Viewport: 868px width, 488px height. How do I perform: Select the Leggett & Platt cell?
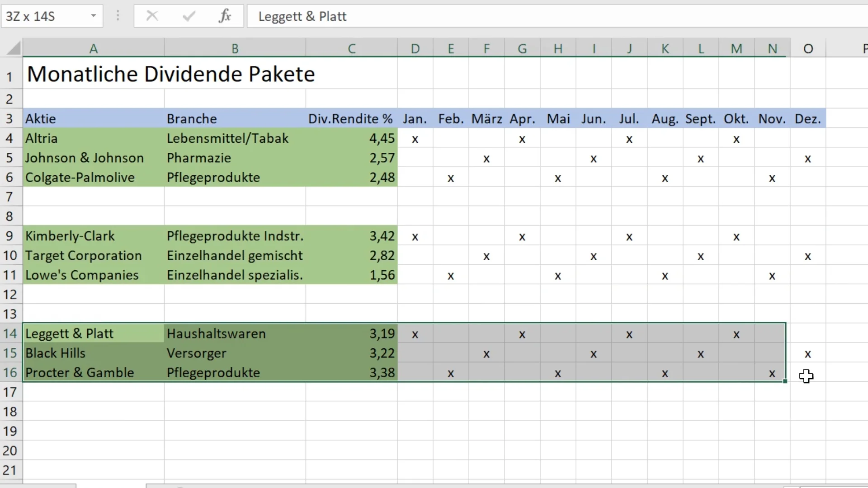pyautogui.click(x=94, y=333)
